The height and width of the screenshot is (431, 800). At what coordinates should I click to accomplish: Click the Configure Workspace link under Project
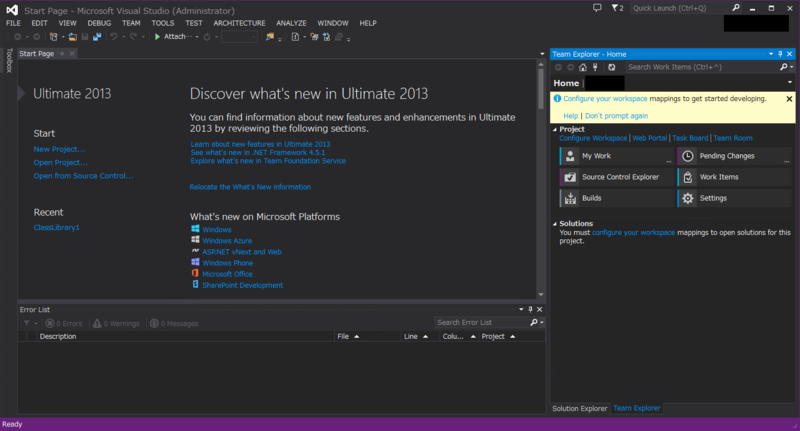pyautogui.click(x=593, y=138)
